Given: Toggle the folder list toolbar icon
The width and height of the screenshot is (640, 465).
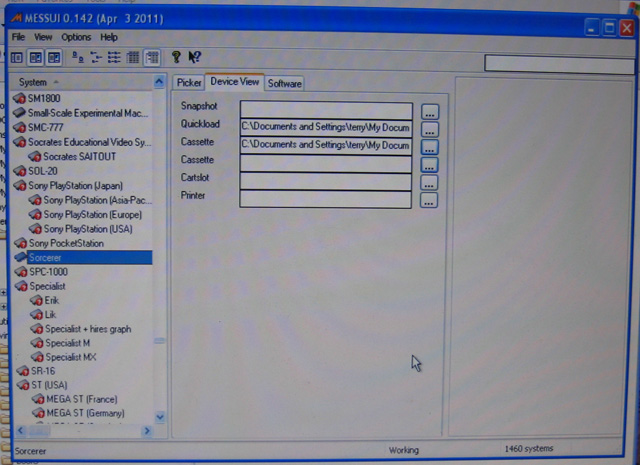Looking at the screenshot, I should click(17, 58).
